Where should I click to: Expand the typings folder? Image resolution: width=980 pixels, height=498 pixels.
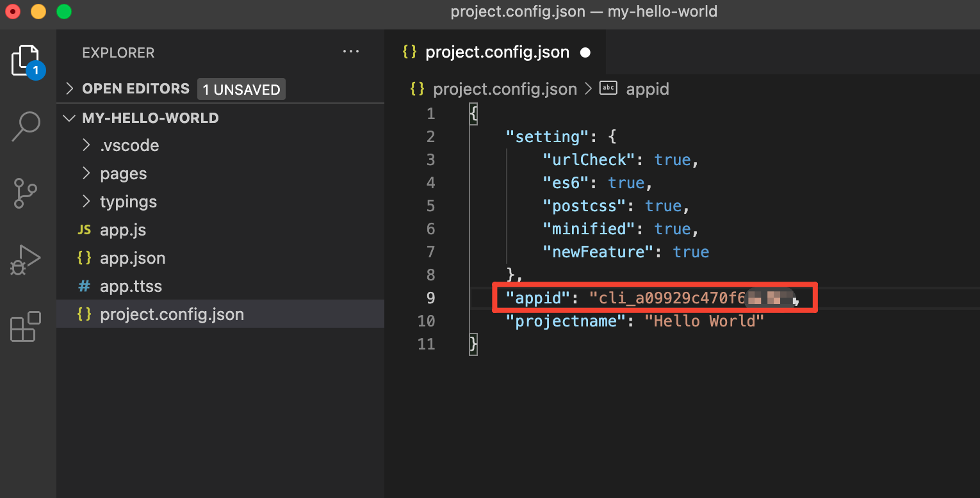[x=128, y=202]
